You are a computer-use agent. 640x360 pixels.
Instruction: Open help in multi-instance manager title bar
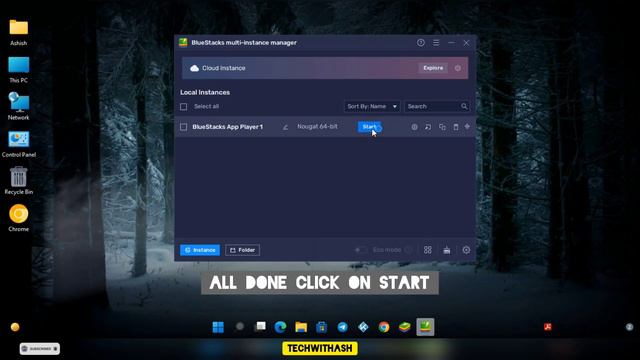[x=421, y=43]
